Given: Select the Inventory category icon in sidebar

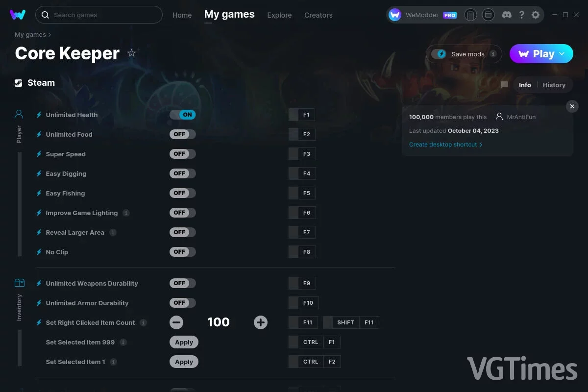Looking at the screenshot, I should click(20, 283).
